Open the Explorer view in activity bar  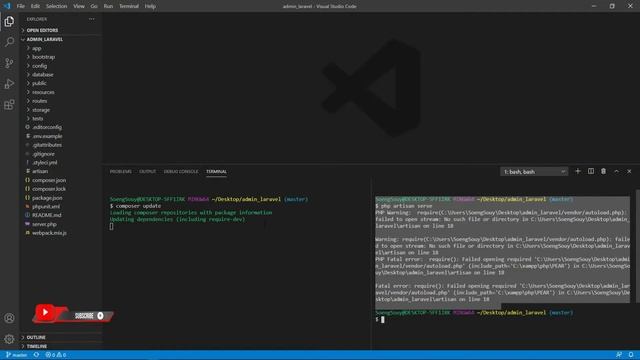[x=9, y=21]
